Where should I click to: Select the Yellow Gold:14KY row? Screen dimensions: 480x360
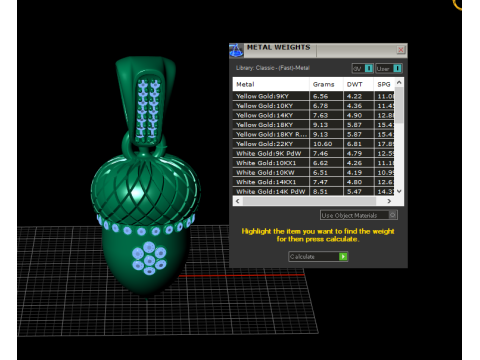(x=313, y=115)
